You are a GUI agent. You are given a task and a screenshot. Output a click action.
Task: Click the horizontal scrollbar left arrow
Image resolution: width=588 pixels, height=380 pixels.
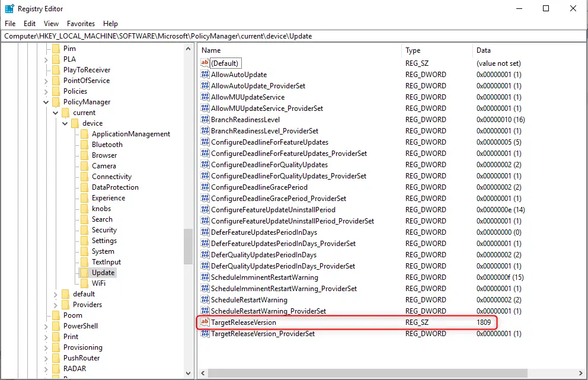pos(203,373)
